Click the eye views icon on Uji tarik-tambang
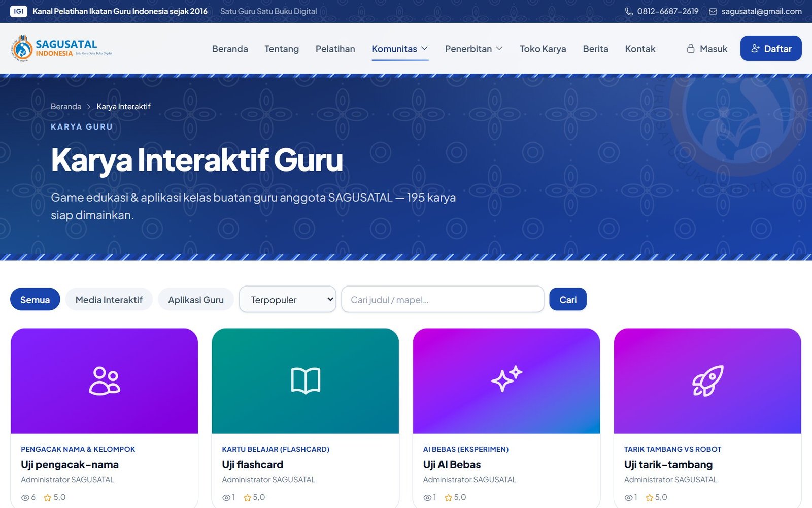The image size is (812, 508). tap(629, 498)
